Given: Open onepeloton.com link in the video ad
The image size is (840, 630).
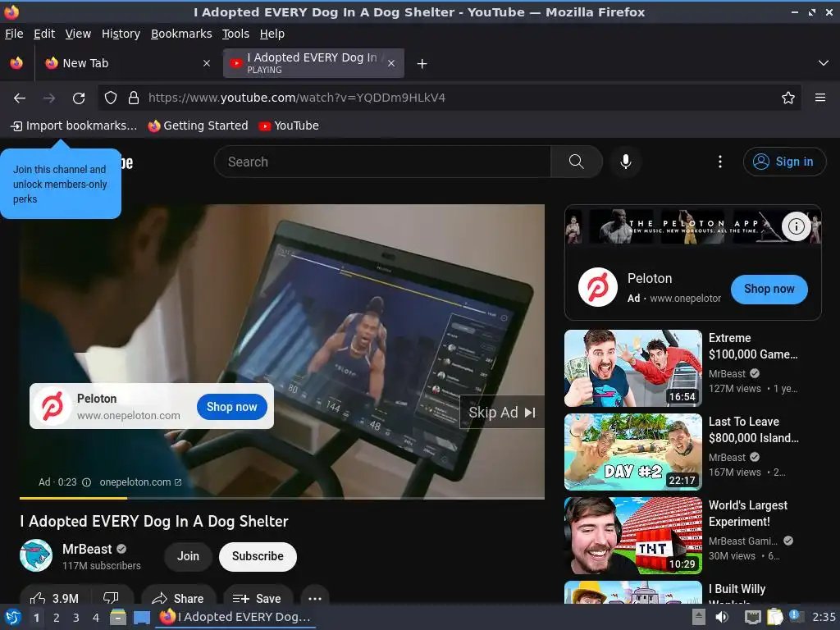Looking at the screenshot, I should tap(140, 482).
